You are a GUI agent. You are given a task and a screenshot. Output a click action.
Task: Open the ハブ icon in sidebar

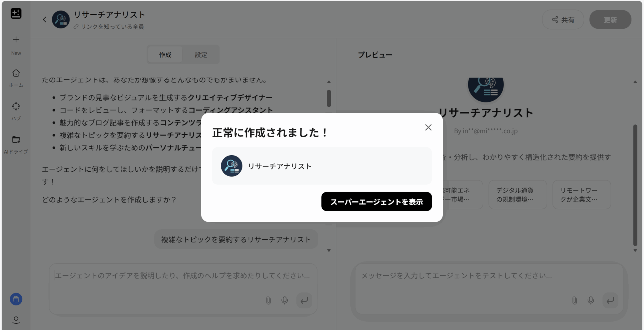click(16, 107)
